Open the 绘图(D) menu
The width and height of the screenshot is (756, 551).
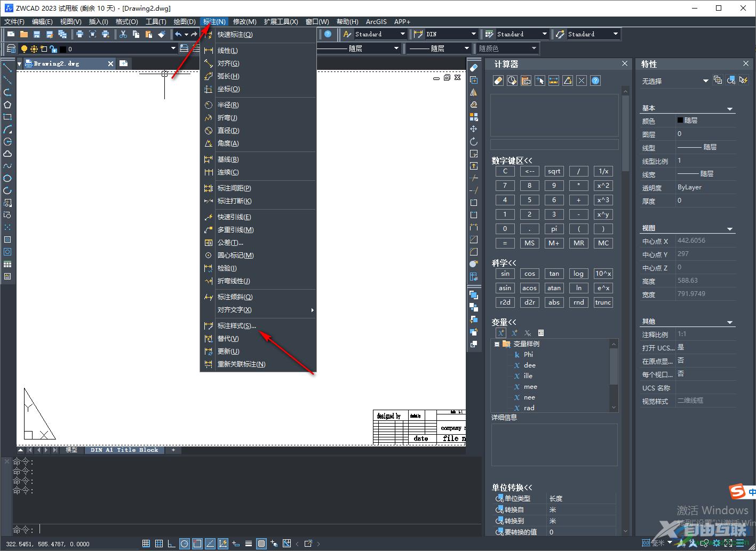(185, 21)
